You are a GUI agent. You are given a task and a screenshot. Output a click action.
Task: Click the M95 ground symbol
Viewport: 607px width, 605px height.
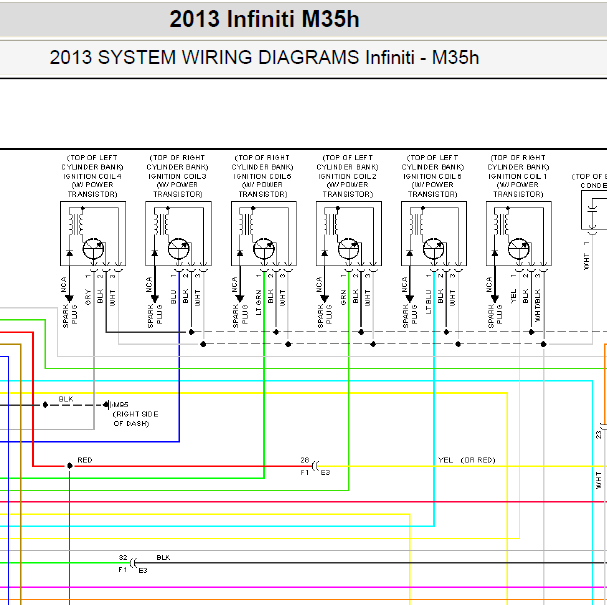tap(107, 405)
